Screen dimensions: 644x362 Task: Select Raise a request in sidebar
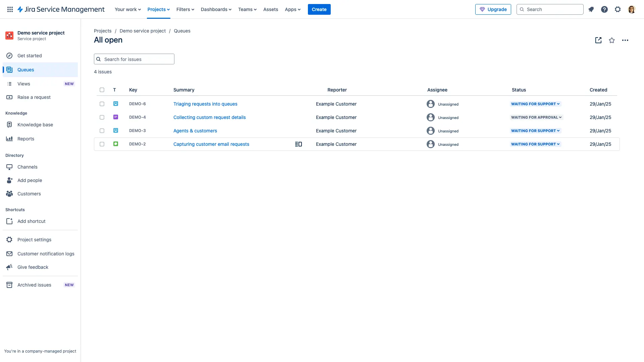40,97
